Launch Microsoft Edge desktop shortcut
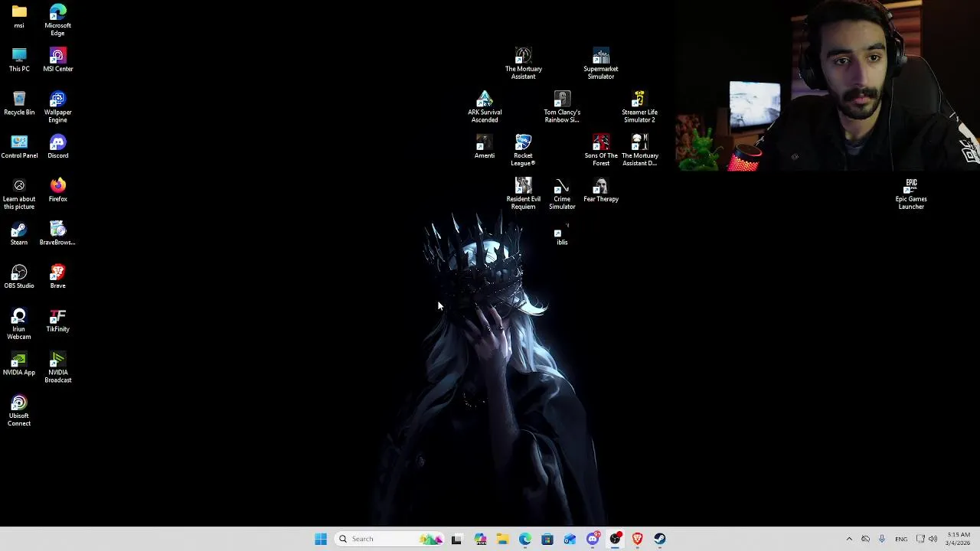The width and height of the screenshot is (980, 551). pos(57,20)
